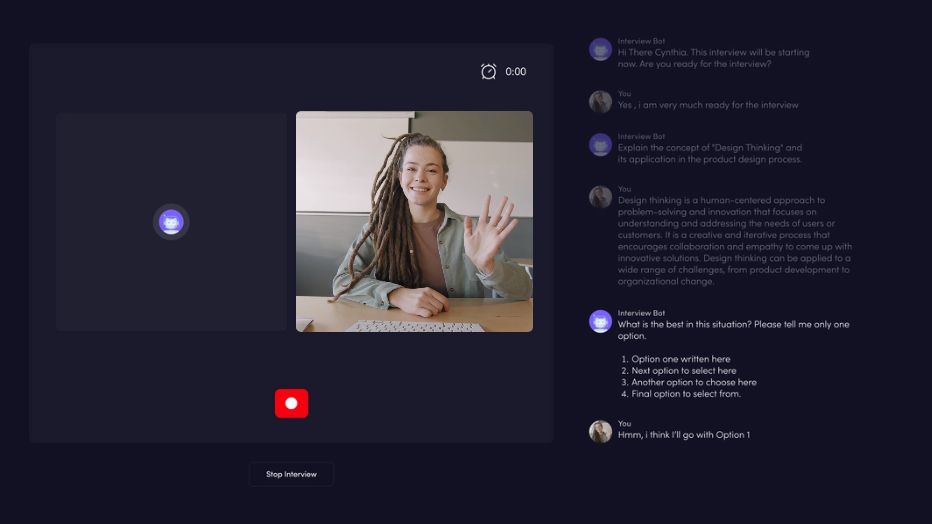This screenshot has width=932, height=524.
Task: Click bot avatar beside 'What is the best' question
Action: tap(600, 321)
